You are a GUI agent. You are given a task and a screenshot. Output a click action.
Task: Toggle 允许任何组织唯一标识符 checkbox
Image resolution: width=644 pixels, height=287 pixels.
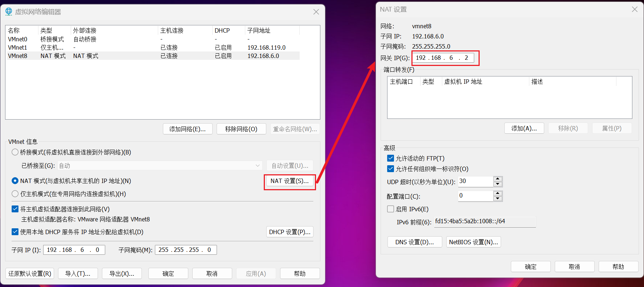(390, 169)
